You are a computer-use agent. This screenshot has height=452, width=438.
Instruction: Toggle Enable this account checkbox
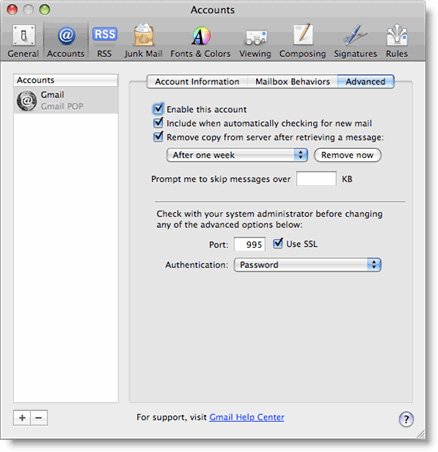click(x=158, y=109)
